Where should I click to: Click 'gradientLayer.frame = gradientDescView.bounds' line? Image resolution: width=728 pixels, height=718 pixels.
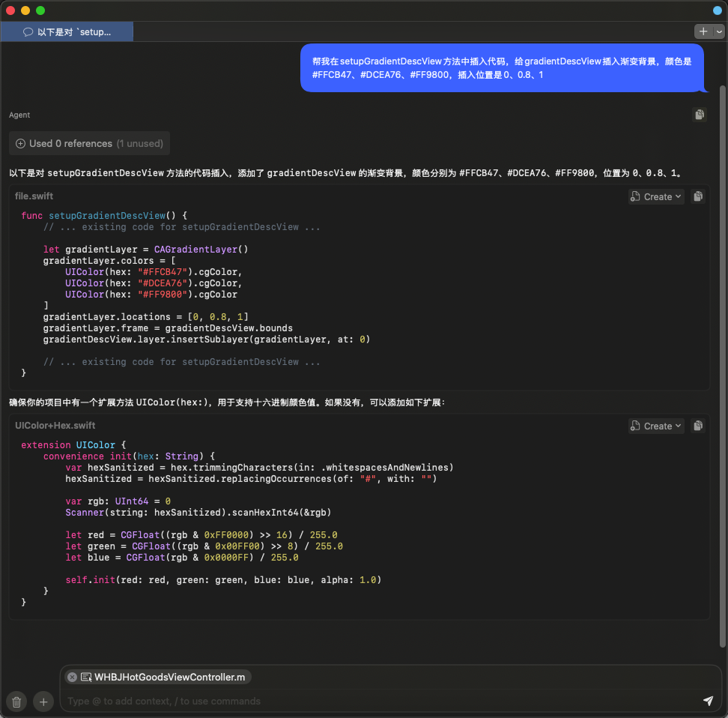tap(168, 328)
